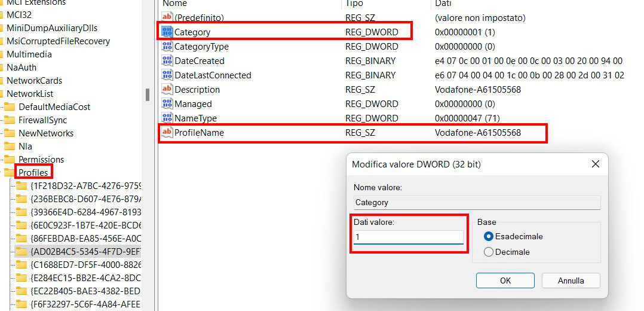The image size is (644, 311).
Task: Select the Esadecimale base option
Action: coord(513,237)
